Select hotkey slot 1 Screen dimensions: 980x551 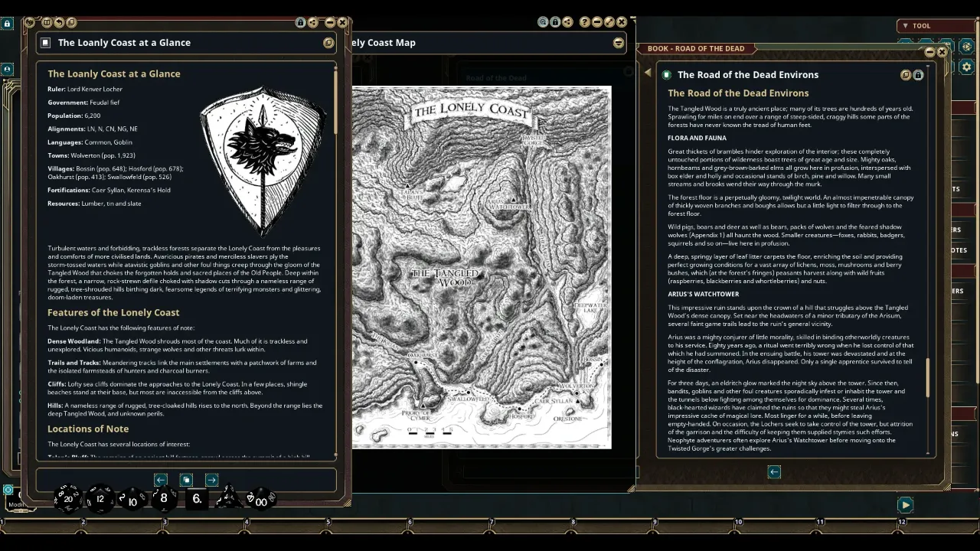(x=42, y=530)
